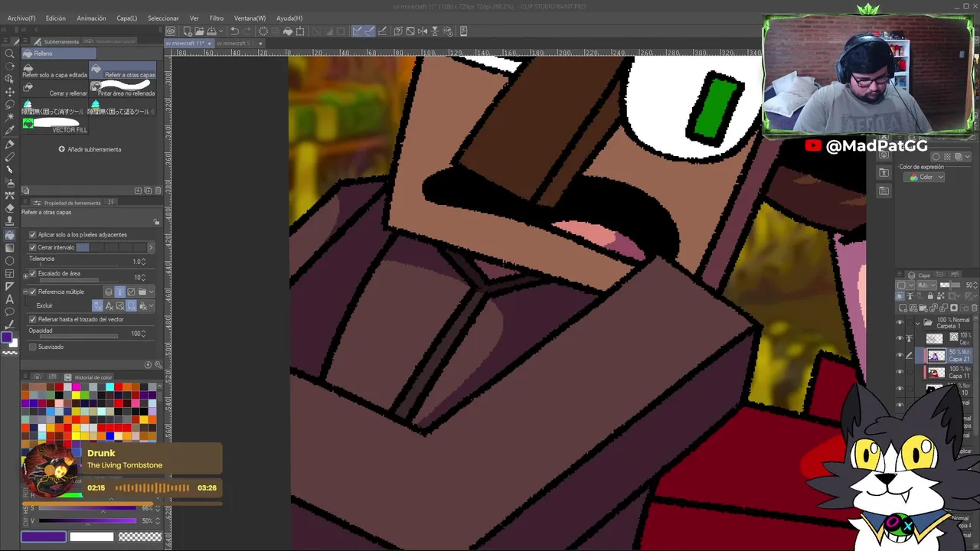The width and height of the screenshot is (980, 551).
Task: Select Referir solo a capa editada subtool
Action: [x=55, y=72]
